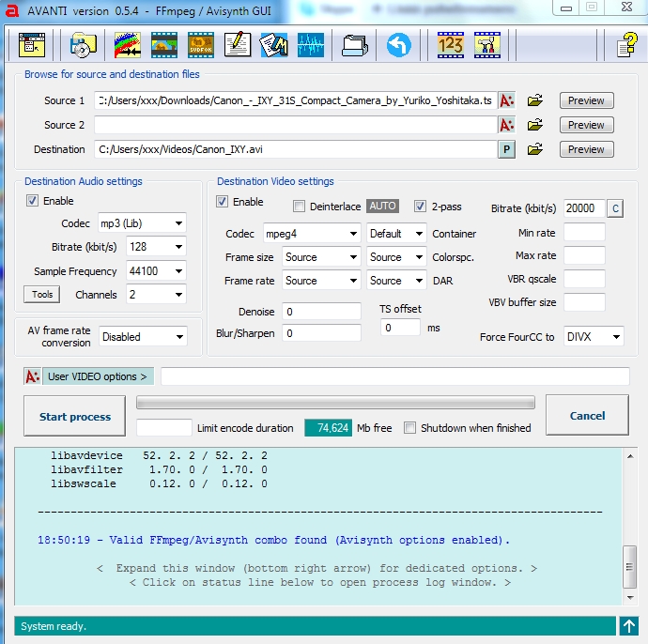648x644 pixels.
Task: Click log scrollbar down arrow
Action: [x=630, y=598]
